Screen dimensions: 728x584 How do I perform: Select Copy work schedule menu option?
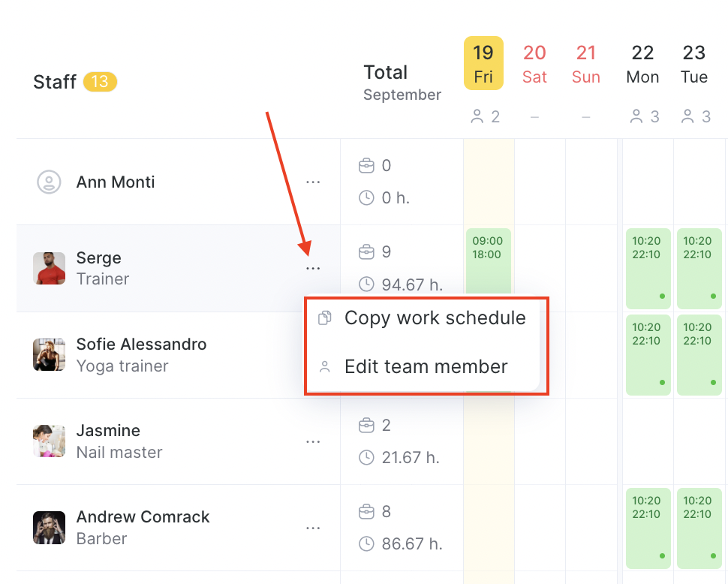pyautogui.click(x=435, y=318)
